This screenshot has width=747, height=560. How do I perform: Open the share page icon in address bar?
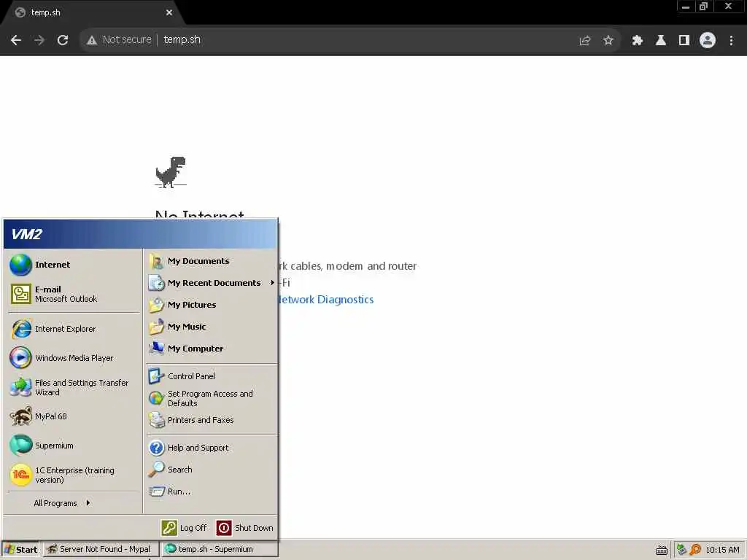pyautogui.click(x=585, y=41)
